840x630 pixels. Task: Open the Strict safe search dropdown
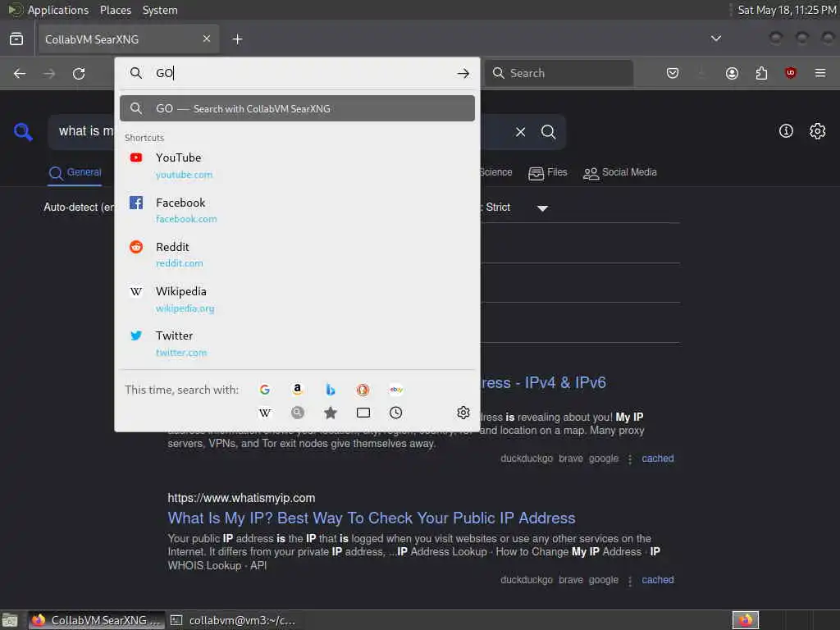pos(515,208)
